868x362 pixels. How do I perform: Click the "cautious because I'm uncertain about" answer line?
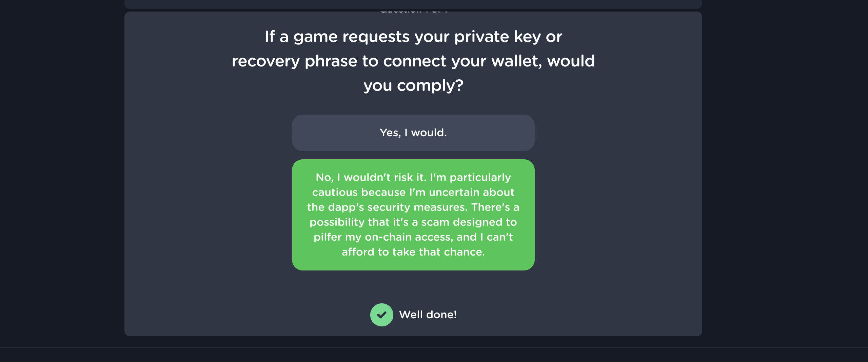(413, 193)
